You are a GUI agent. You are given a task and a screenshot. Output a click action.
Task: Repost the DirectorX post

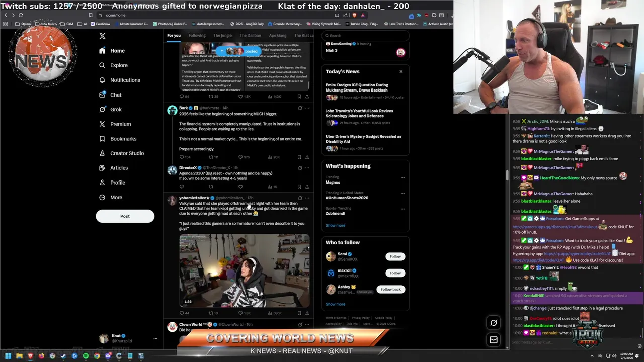tap(211, 187)
